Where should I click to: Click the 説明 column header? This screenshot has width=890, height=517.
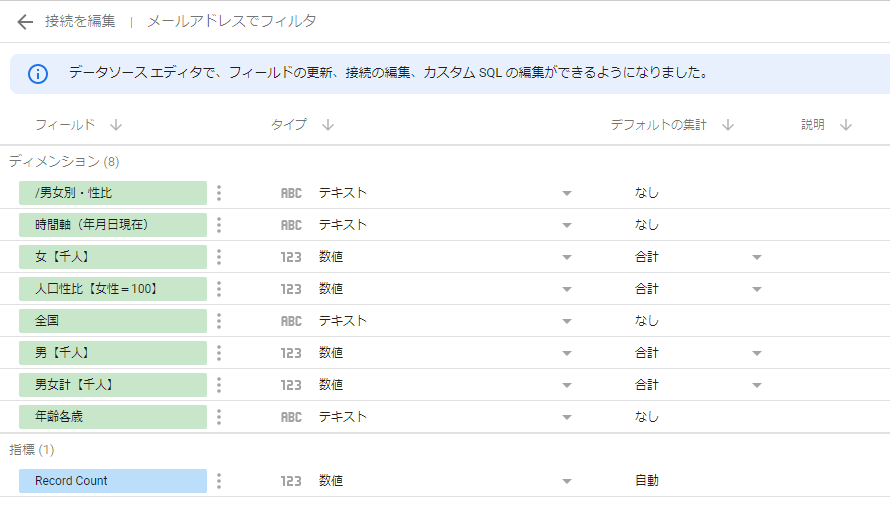point(813,125)
